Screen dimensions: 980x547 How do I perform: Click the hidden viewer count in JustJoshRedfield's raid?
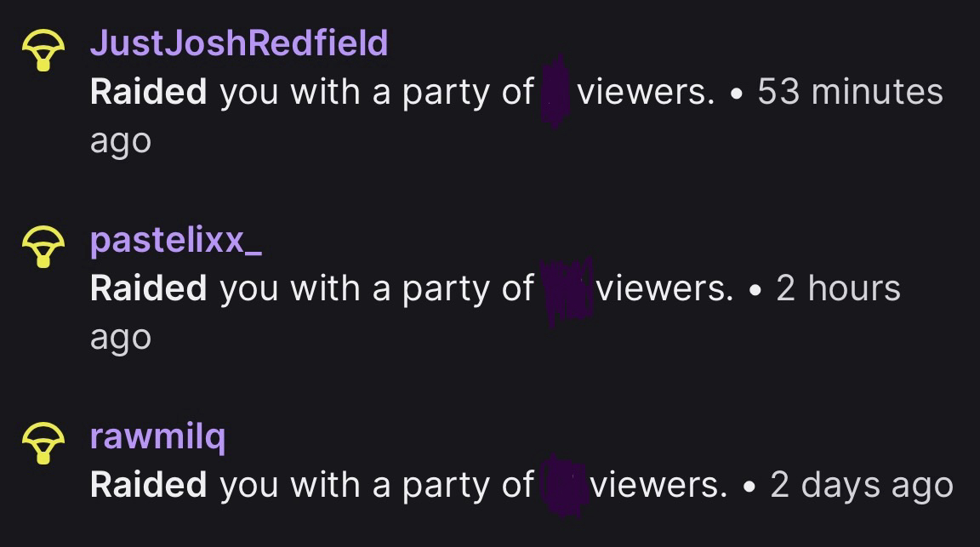[x=556, y=92]
